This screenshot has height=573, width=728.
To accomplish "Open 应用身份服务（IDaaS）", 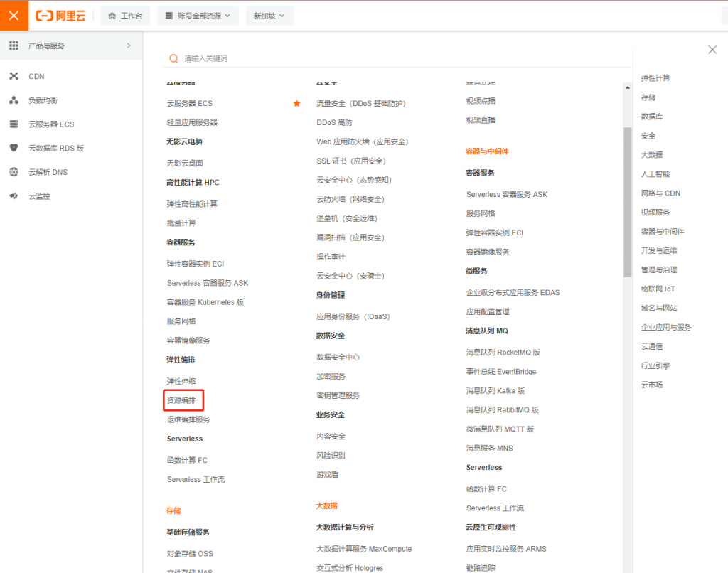I will coord(353,316).
